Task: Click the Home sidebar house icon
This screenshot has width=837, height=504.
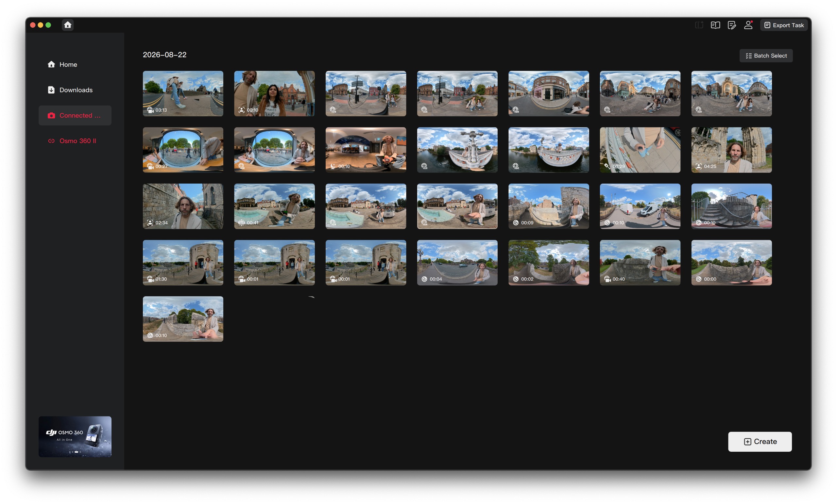Action: (51, 64)
